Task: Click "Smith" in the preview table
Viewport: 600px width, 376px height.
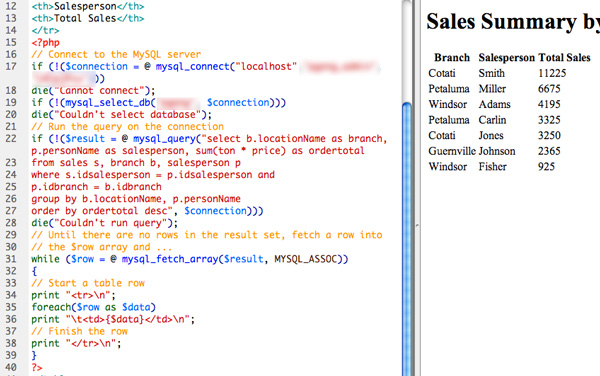Action: point(492,73)
